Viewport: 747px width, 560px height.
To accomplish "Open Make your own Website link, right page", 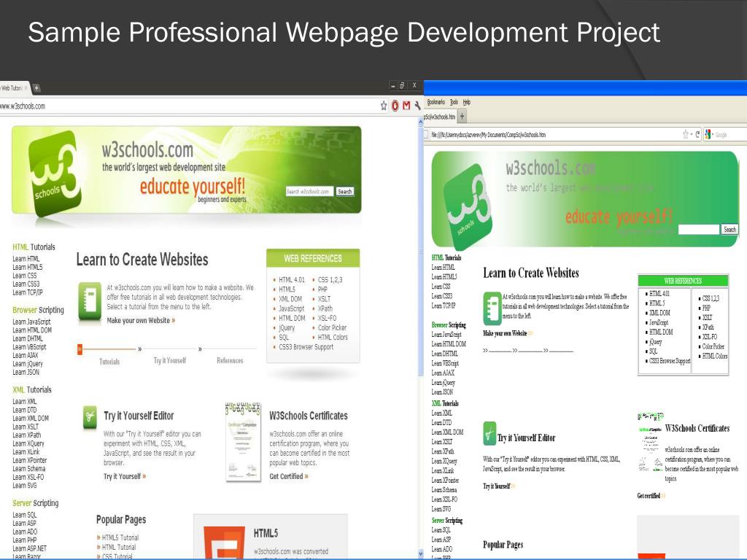I will click(x=508, y=333).
